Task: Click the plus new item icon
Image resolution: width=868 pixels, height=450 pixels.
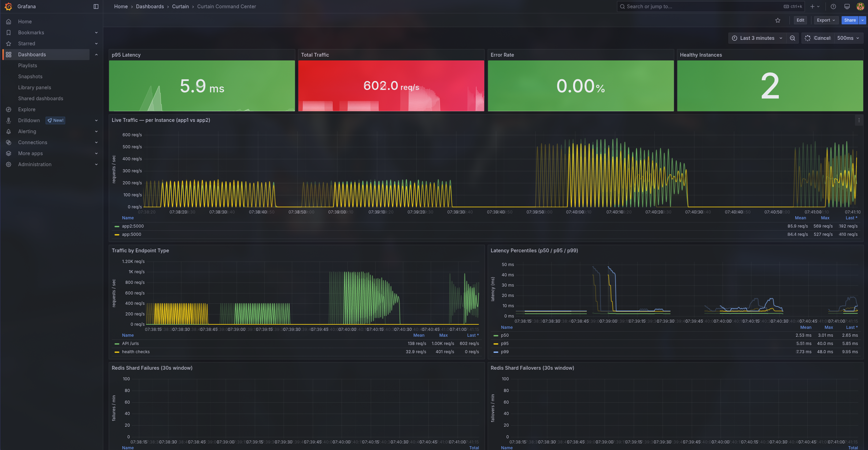Action: [812, 7]
